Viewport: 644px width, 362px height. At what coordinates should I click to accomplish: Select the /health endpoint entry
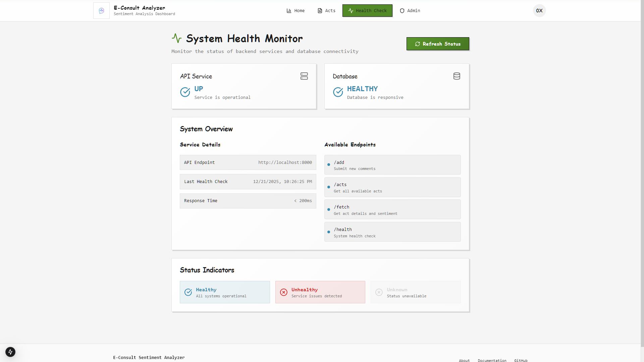pos(392,232)
